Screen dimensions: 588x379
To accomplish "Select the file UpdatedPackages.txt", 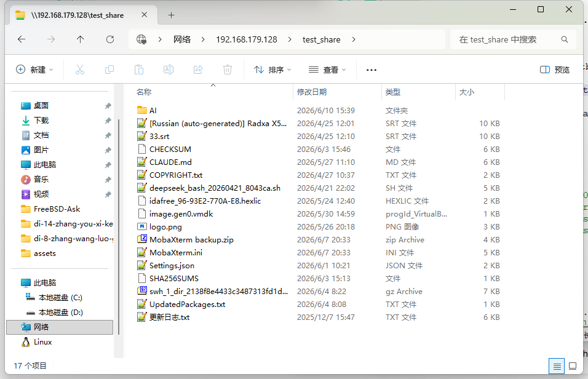I will [187, 305].
